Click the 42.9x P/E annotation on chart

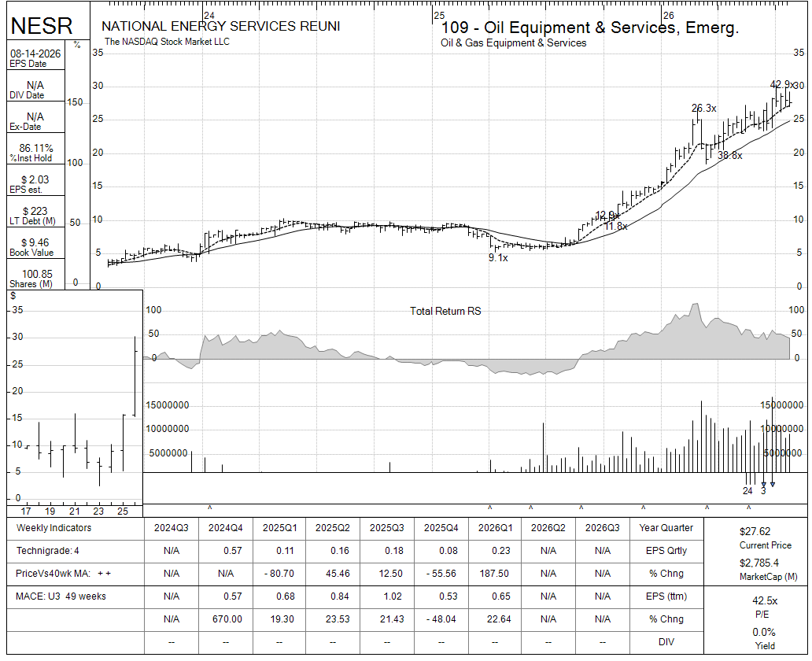pyautogui.click(x=782, y=84)
